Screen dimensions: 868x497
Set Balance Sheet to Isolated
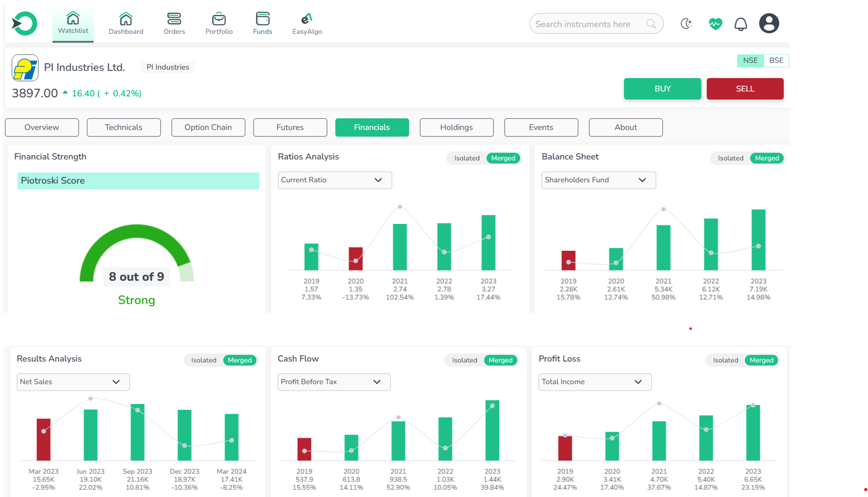click(x=730, y=158)
